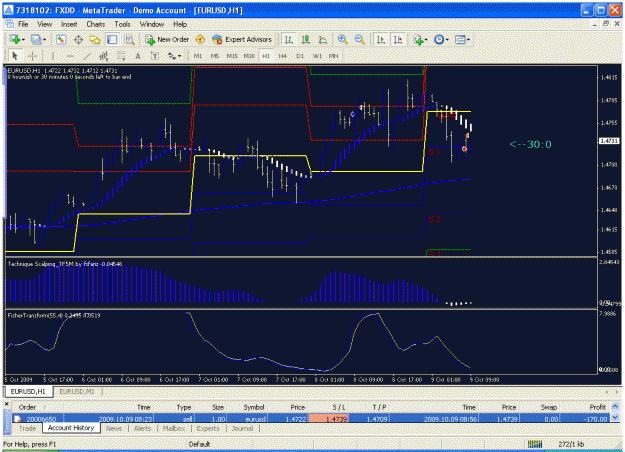
Task: Switch to the EURUSD,M1 chart tab
Action: tap(77, 392)
